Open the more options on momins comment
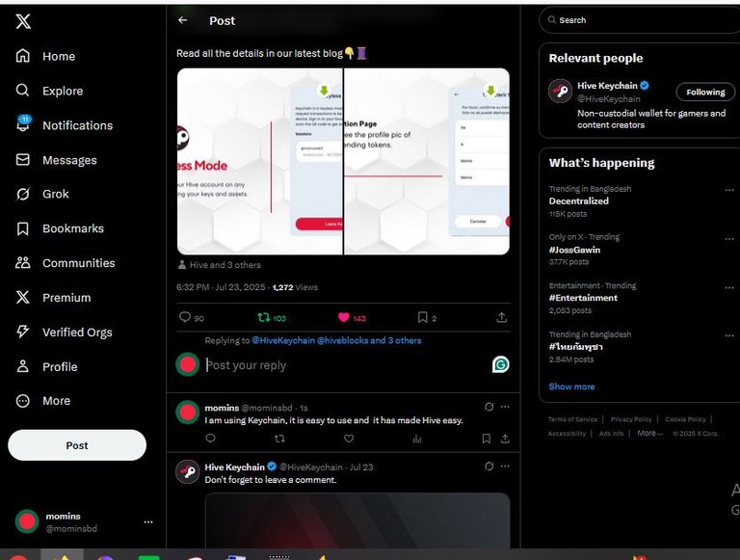 pos(505,407)
